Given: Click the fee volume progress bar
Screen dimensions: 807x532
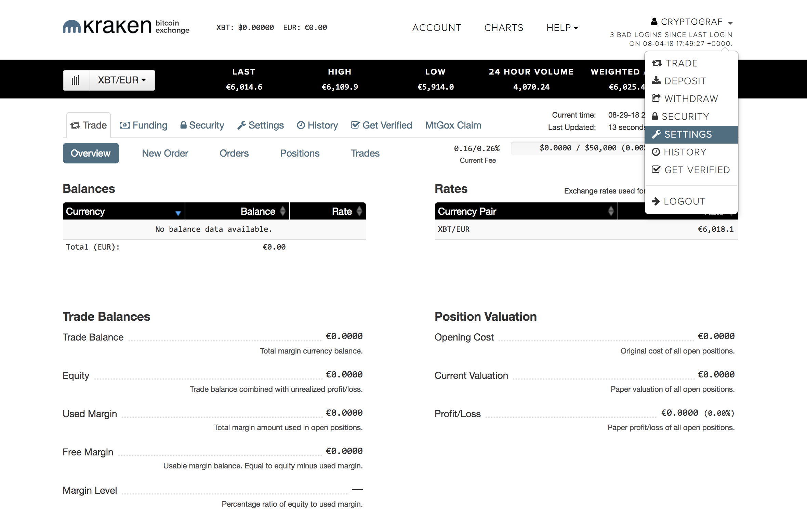Looking at the screenshot, I should point(578,148).
